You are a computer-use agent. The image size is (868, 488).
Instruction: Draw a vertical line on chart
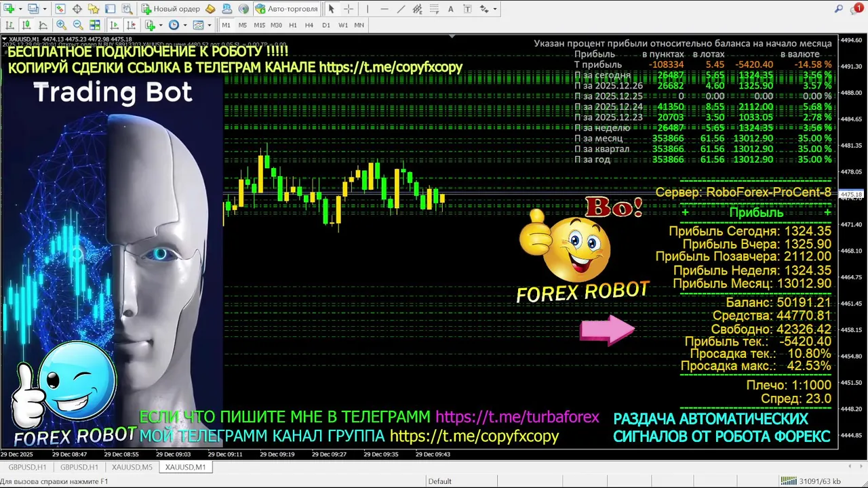coord(368,9)
